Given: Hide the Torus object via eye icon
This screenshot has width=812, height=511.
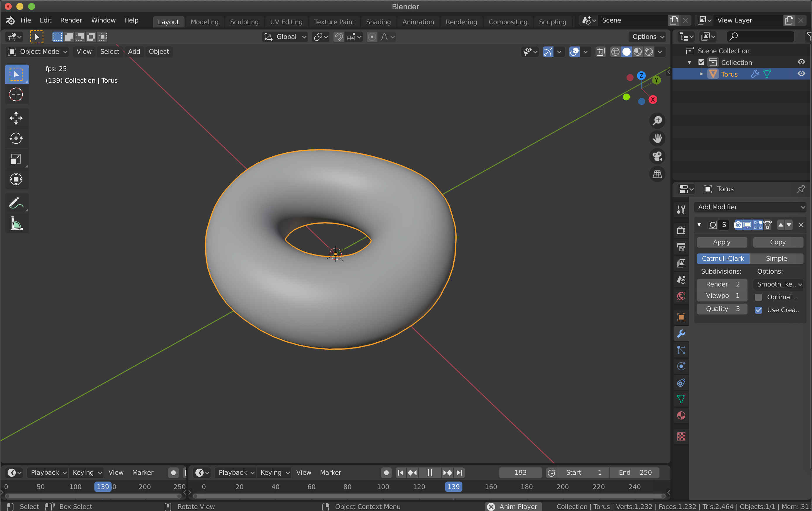Looking at the screenshot, I should click(x=801, y=74).
